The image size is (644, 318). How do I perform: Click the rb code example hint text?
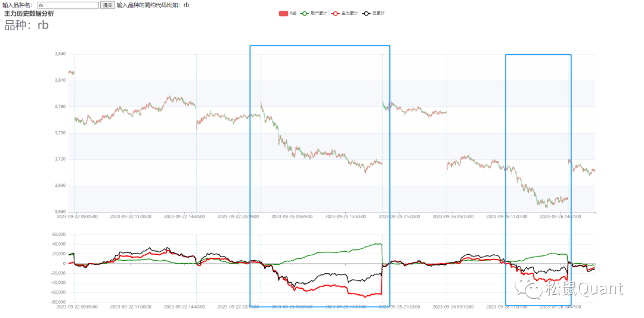pos(153,5)
